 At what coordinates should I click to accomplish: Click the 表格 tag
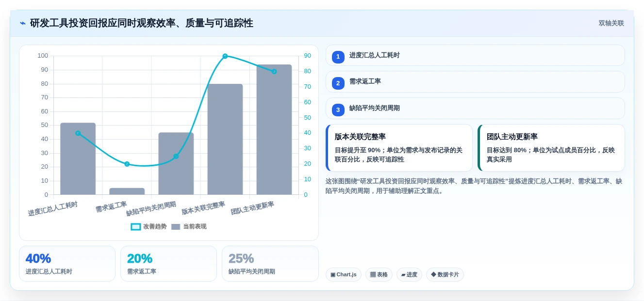pos(379,274)
